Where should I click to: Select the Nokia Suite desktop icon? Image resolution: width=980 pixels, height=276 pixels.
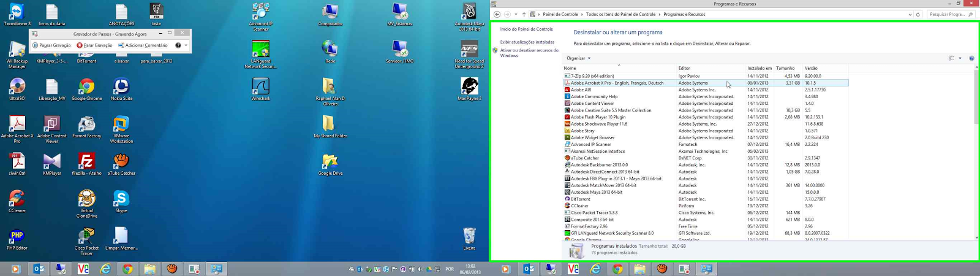pyautogui.click(x=121, y=90)
